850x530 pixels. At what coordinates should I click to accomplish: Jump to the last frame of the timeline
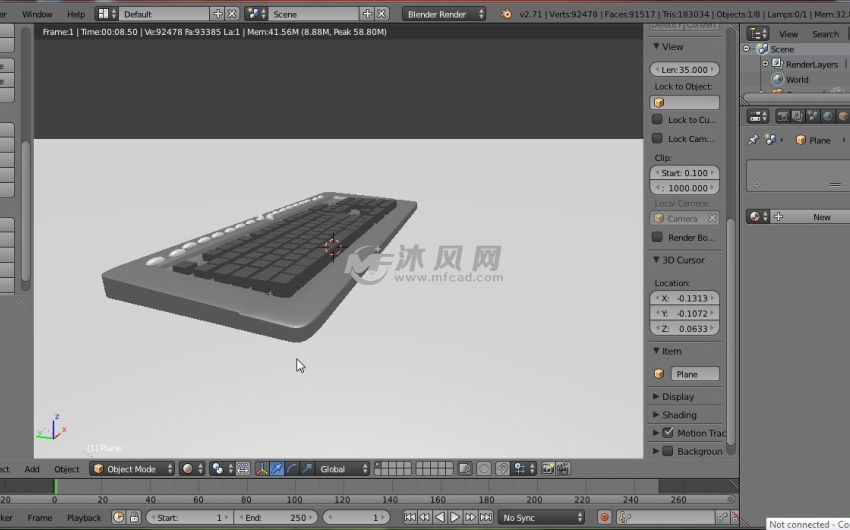tap(485, 517)
